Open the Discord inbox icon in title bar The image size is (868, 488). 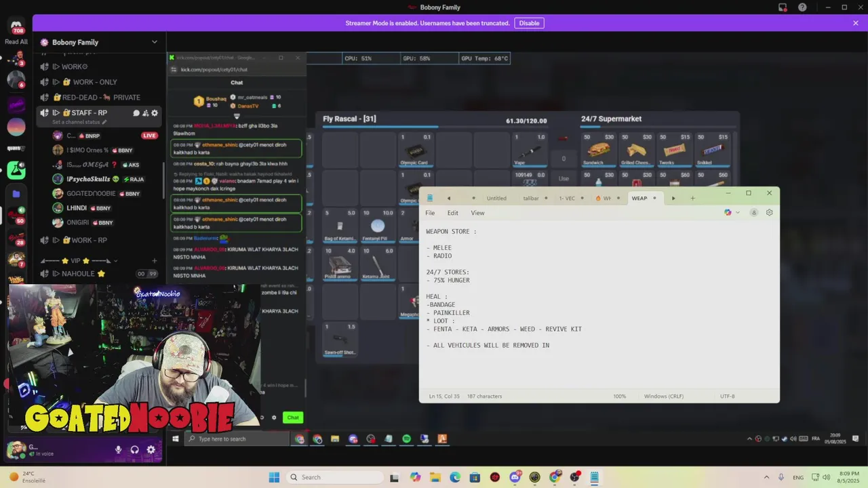pyautogui.click(x=783, y=7)
